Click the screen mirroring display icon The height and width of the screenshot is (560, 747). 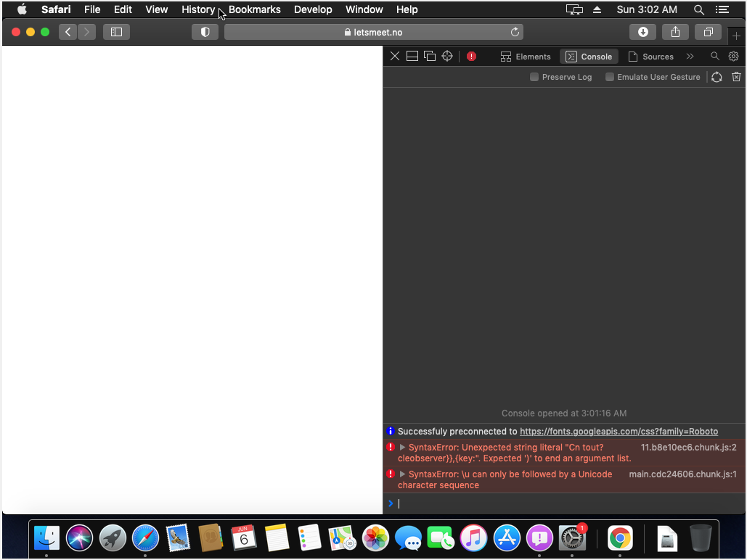pos(574,9)
